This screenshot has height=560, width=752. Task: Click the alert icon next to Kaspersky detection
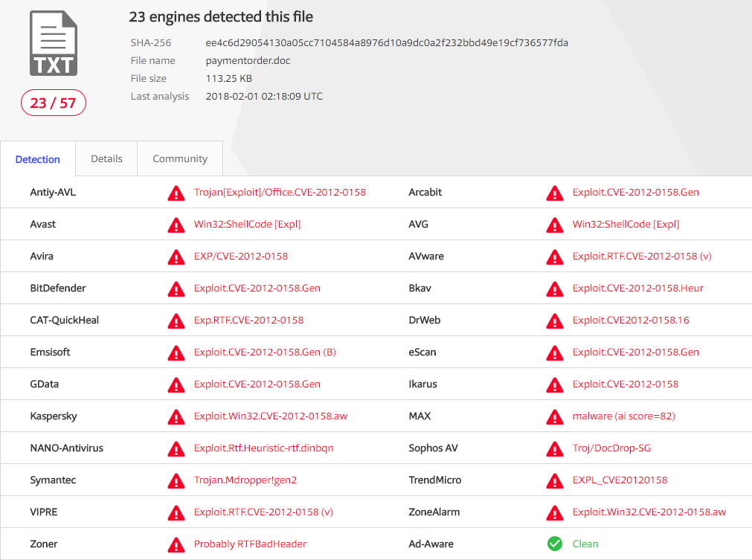click(176, 416)
